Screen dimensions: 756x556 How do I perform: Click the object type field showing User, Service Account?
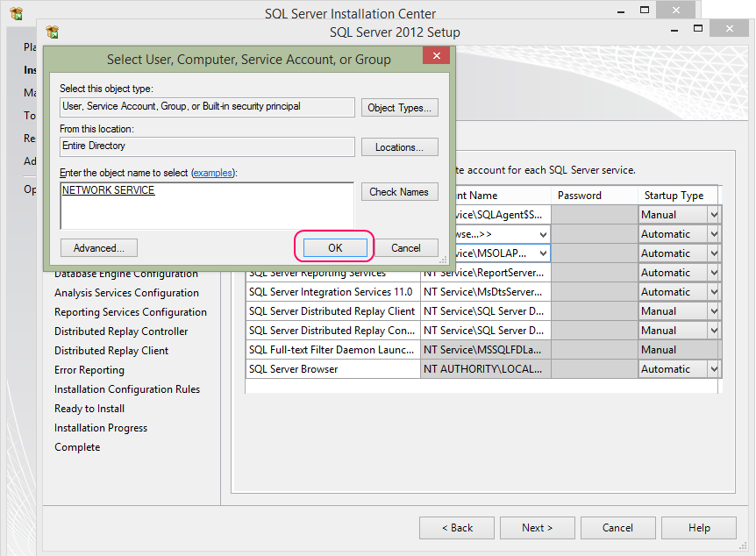(x=207, y=107)
